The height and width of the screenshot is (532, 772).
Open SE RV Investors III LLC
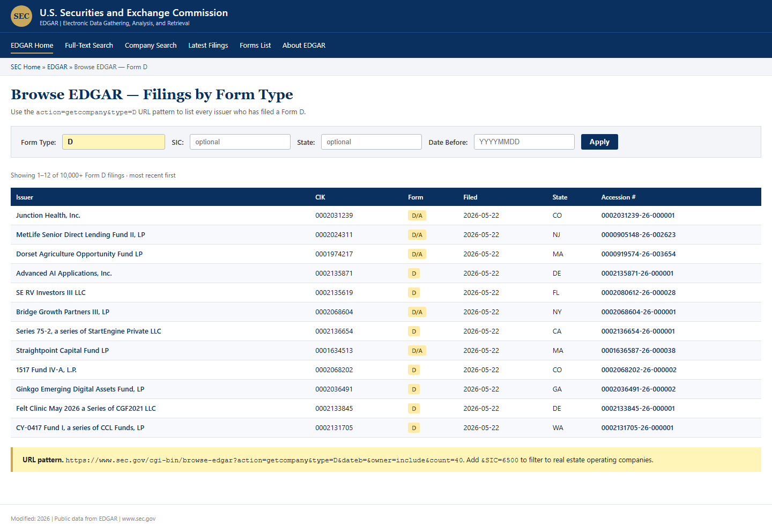[51, 293]
